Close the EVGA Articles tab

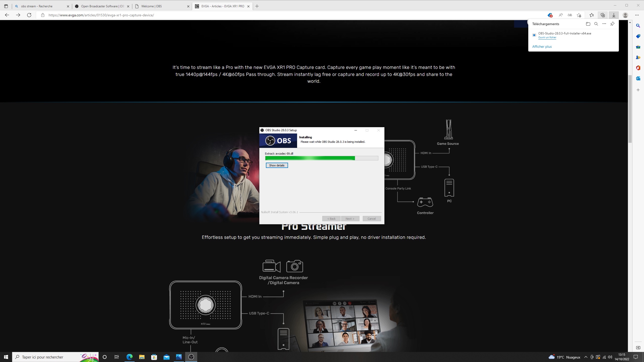click(249, 6)
